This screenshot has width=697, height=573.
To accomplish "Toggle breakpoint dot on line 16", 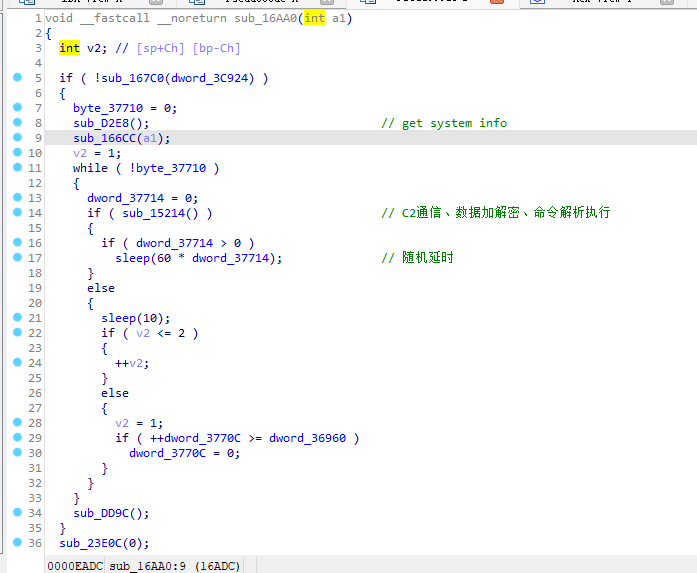I will coord(17,242).
